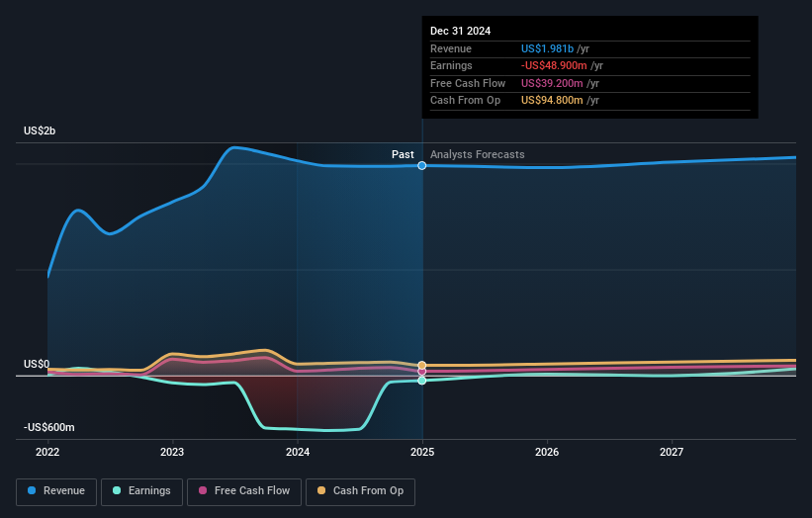This screenshot has height=518, width=812.
Task: Click the orange Cash From Op marker at 2025
Action: 422,366
